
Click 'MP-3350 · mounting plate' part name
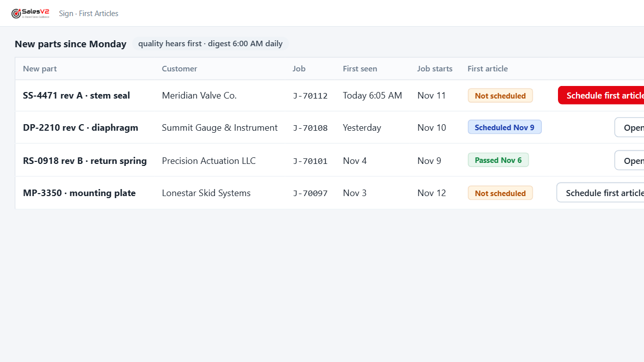point(79,193)
